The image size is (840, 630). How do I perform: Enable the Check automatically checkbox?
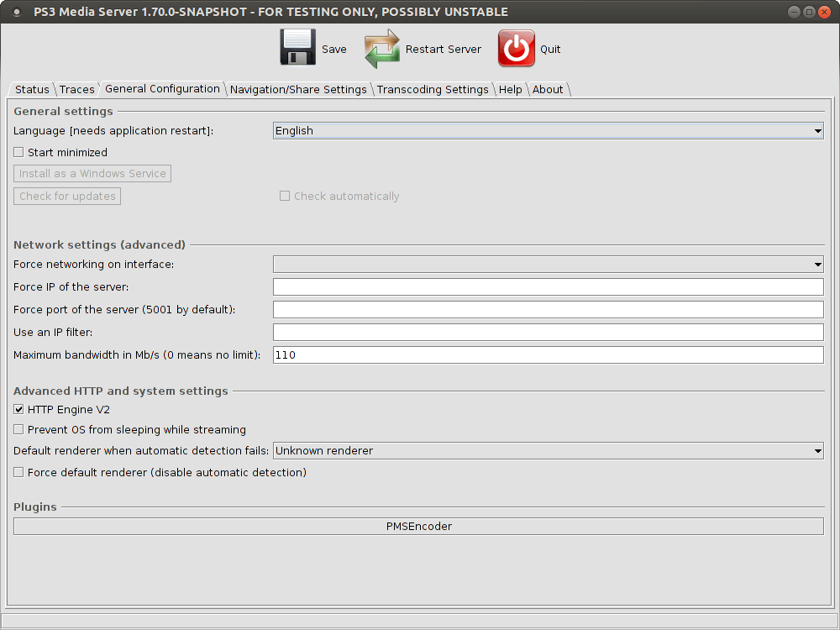[x=285, y=196]
